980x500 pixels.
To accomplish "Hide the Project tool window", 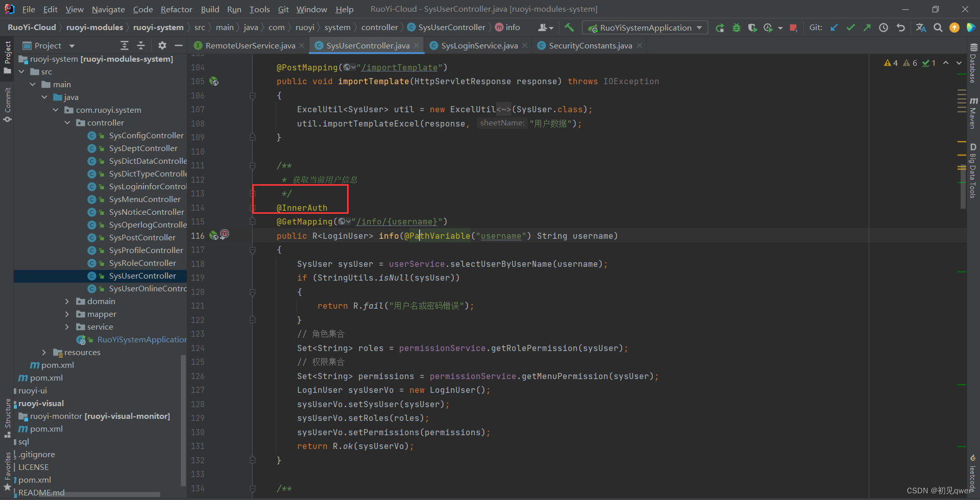I will point(179,45).
